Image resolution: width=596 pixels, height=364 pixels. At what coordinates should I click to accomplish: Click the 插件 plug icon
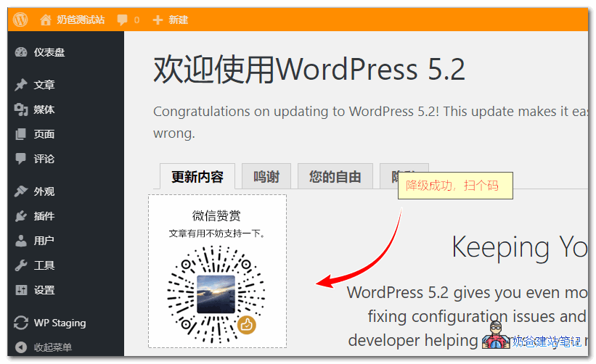point(21,216)
